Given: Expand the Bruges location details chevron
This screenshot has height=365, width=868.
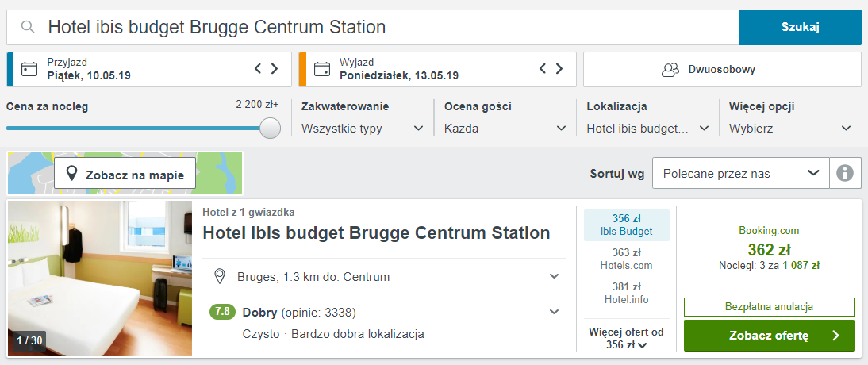Looking at the screenshot, I should (554, 276).
